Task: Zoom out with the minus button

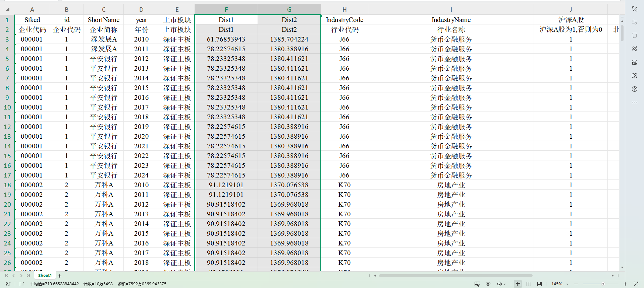Action: tap(576, 284)
